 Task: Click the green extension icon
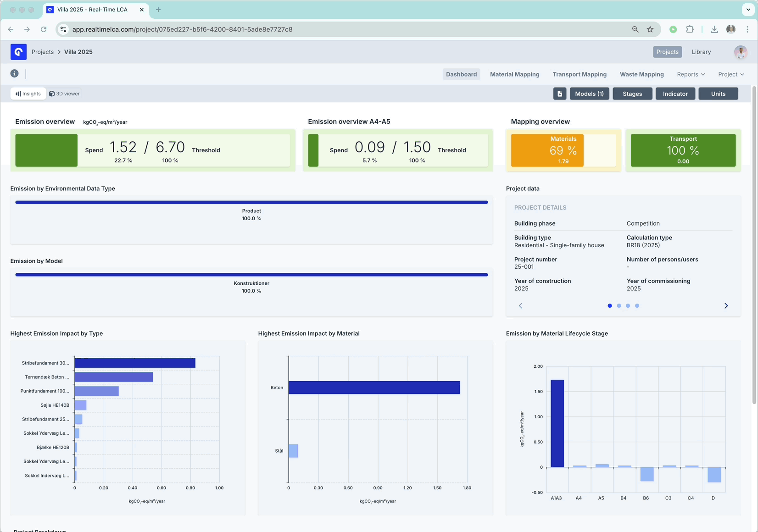[x=673, y=29]
